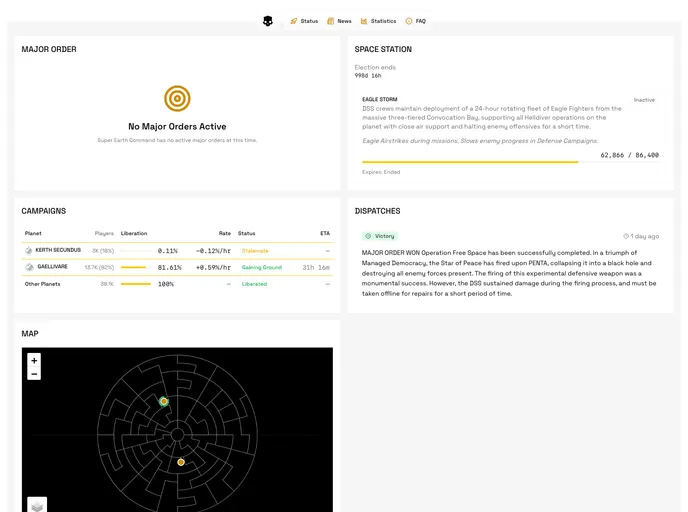
Task: Click the Status column header in Campaigns
Action: pos(247,233)
